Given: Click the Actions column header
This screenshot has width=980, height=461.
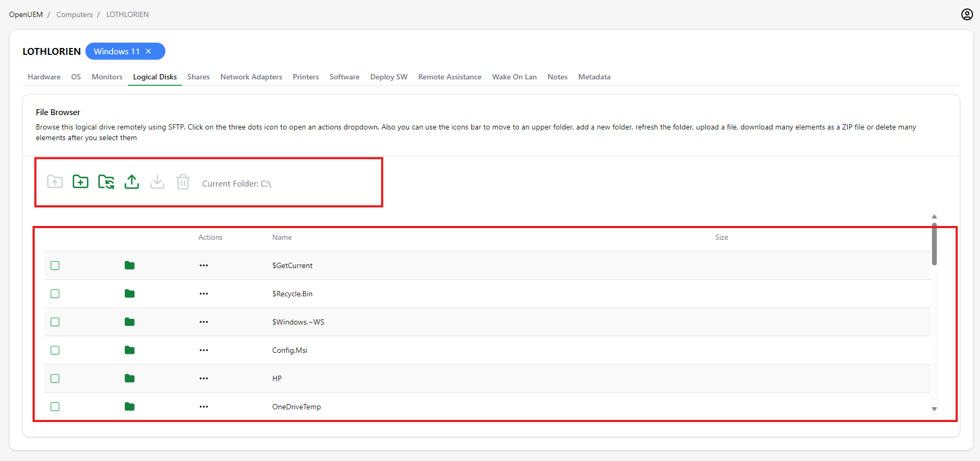Looking at the screenshot, I should [x=211, y=237].
